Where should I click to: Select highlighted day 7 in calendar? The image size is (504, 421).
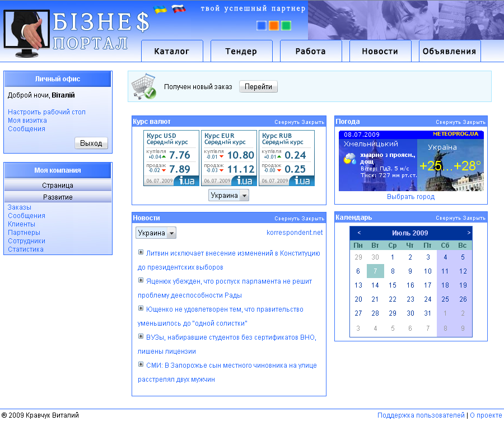375,271
